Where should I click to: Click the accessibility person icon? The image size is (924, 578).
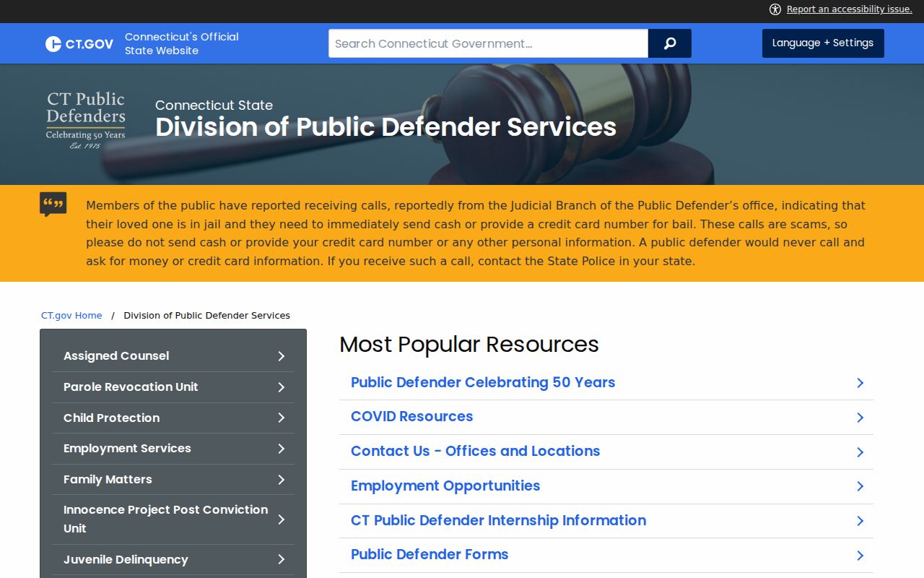[x=775, y=9]
